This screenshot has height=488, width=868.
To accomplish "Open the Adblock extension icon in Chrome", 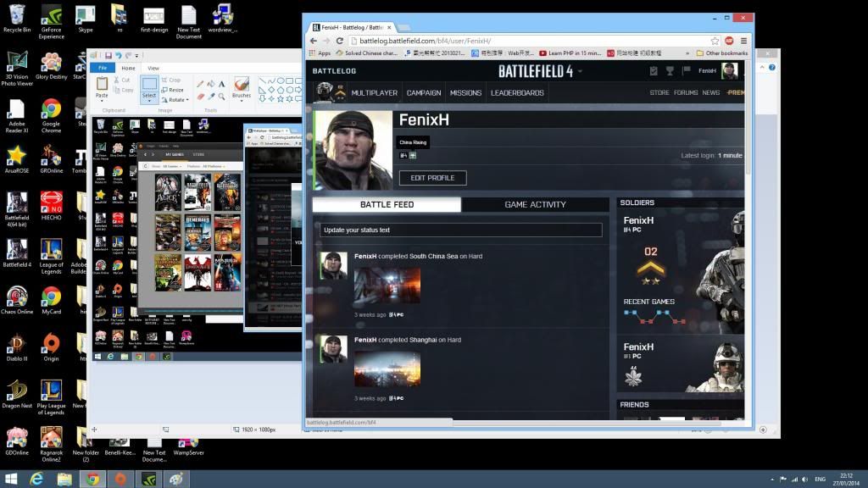I will [x=729, y=41].
